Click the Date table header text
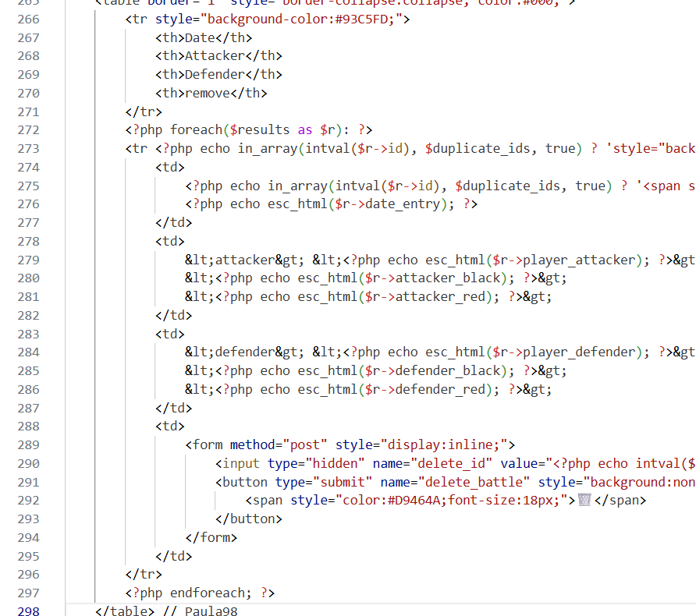Image resolution: width=696 pixels, height=616 pixels. click(x=200, y=37)
